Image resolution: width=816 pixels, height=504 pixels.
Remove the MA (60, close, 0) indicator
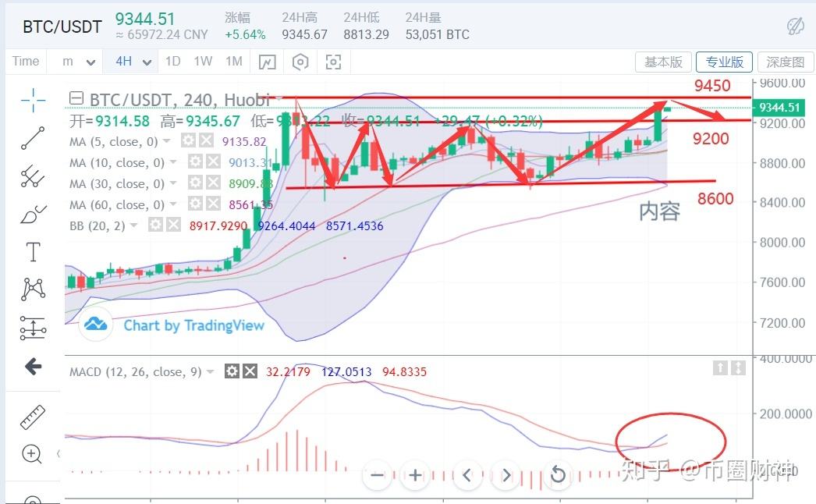tap(213, 203)
